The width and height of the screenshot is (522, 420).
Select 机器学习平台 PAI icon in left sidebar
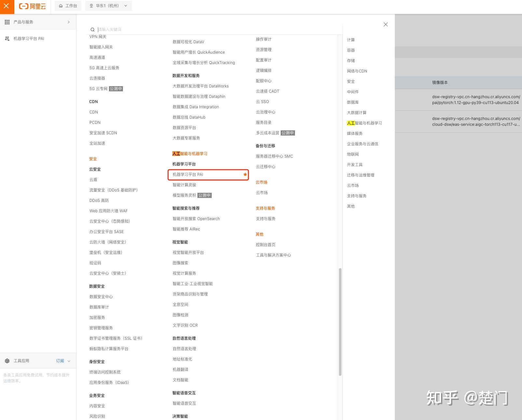pyautogui.click(x=7, y=38)
